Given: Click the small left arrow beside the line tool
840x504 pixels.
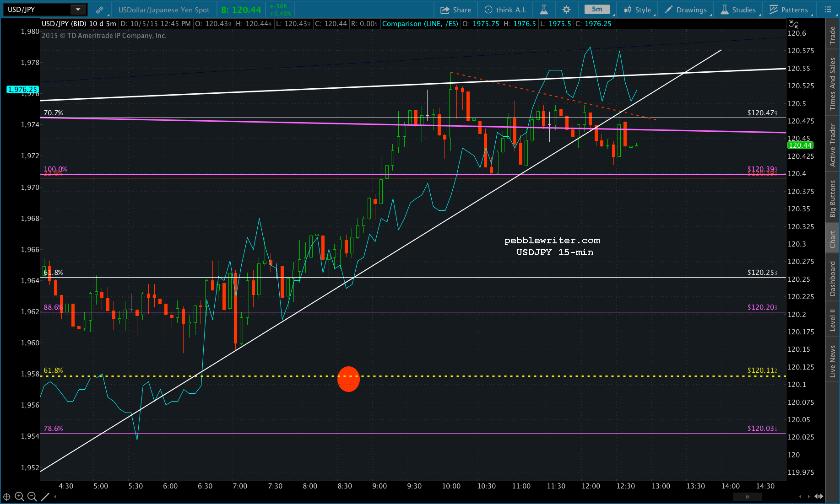Looking at the screenshot, I should click(x=55, y=497).
